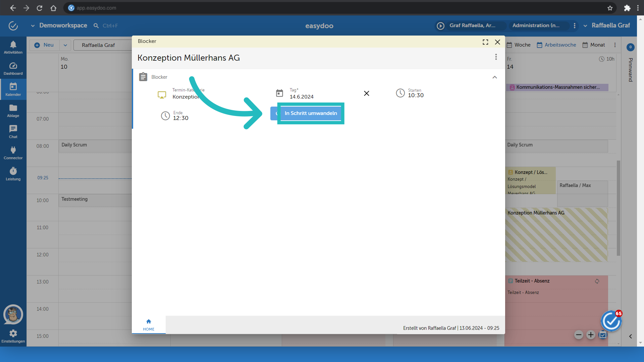644x362 pixels.
Task: Click the calendar icon next to Tag field
Action: click(279, 93)
